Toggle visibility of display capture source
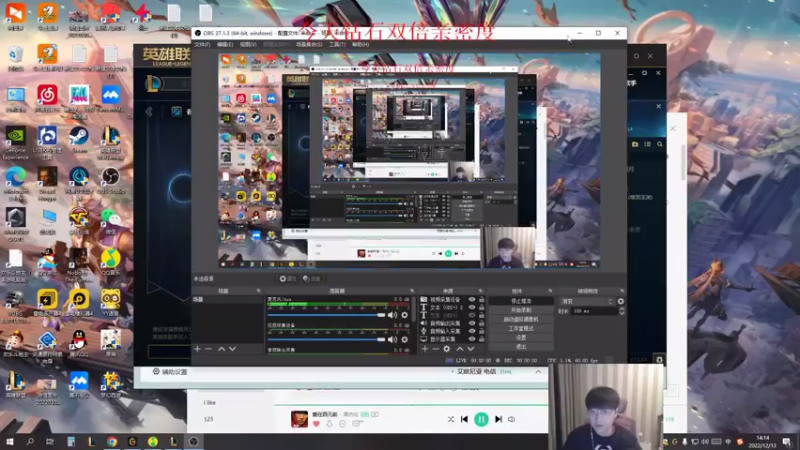The width and height of the screenshot is (800, 450). (472, 339)
